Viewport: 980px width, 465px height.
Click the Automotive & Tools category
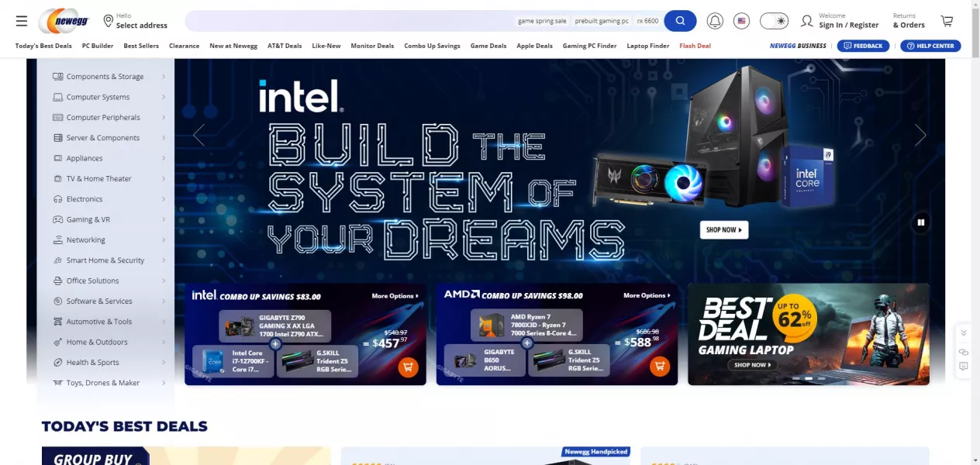coord(109,322)
